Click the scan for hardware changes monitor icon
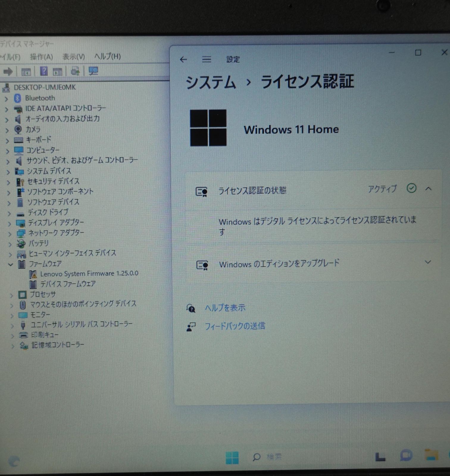The height and width of the screenshot is (476, 450). click(93, 71)
